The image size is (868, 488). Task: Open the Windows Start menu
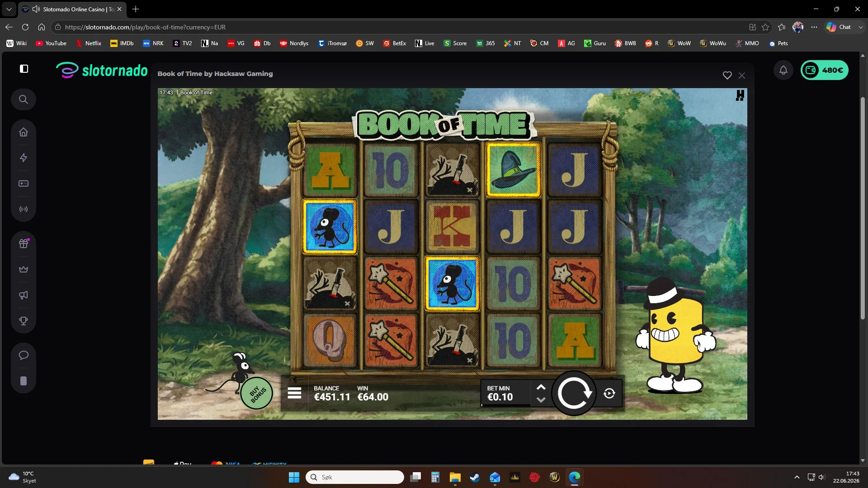(294, 477)
